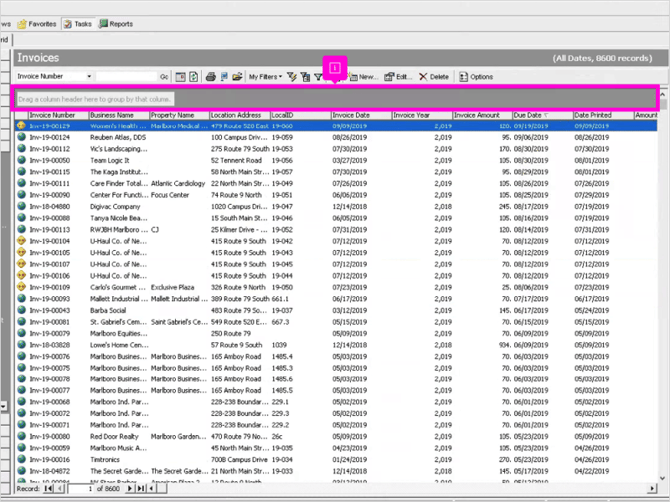Click the print invoices printer icon
The width and height of the screenshot is (670, 502).
(x=210, y=77)
